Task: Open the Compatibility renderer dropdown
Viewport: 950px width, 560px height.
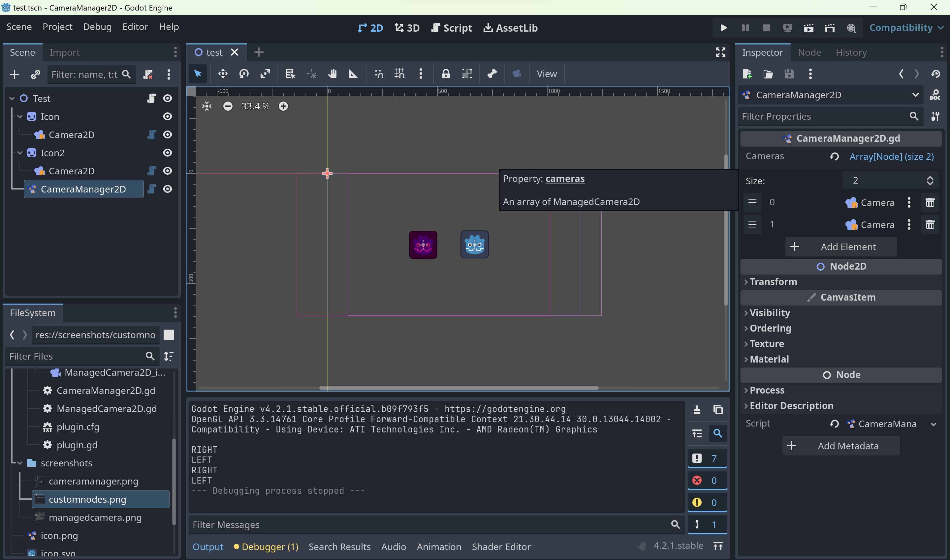Action: (x=906, y=28)
